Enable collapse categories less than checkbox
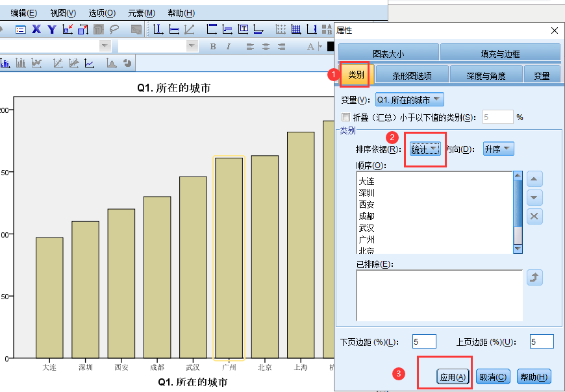 [x=345, y=117]
